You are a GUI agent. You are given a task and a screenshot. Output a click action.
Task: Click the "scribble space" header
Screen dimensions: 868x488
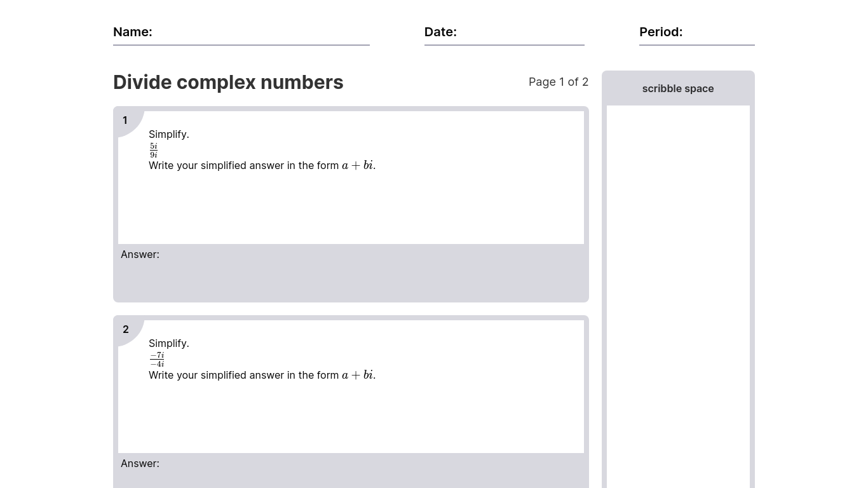click(678, 89)
